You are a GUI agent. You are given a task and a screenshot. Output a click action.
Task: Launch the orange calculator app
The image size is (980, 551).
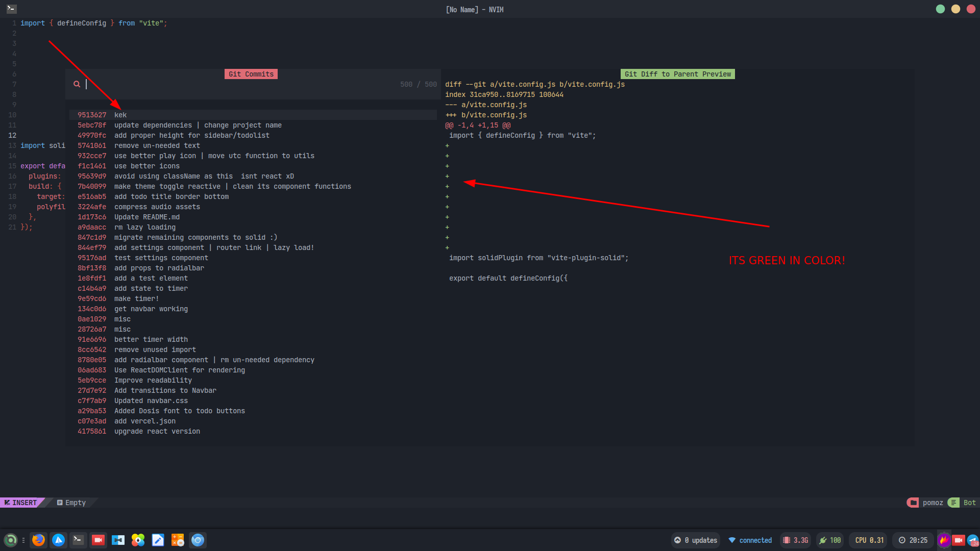tap(178, 540)
